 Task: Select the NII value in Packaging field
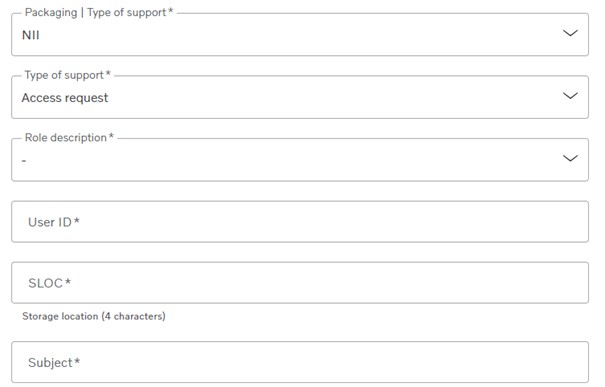pos(31,35)
